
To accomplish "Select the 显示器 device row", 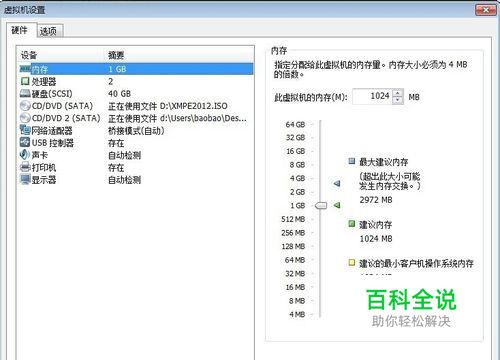I will click(x=136, y=180).
